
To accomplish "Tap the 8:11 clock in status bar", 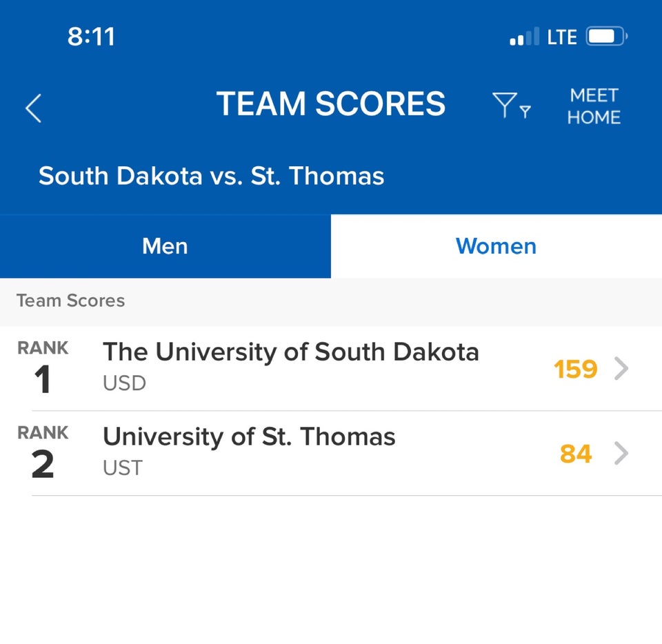I will click(91, 37).
